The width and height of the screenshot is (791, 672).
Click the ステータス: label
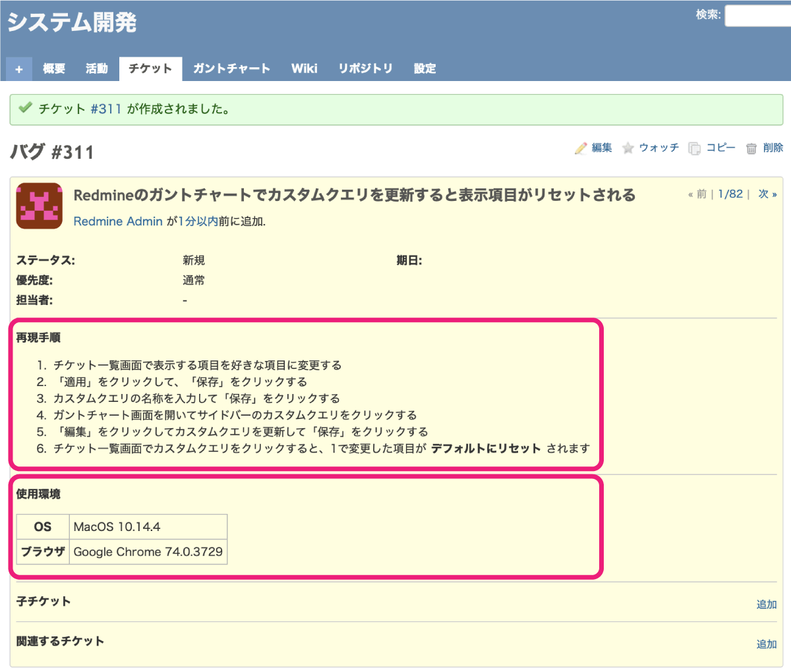(45, 260)
